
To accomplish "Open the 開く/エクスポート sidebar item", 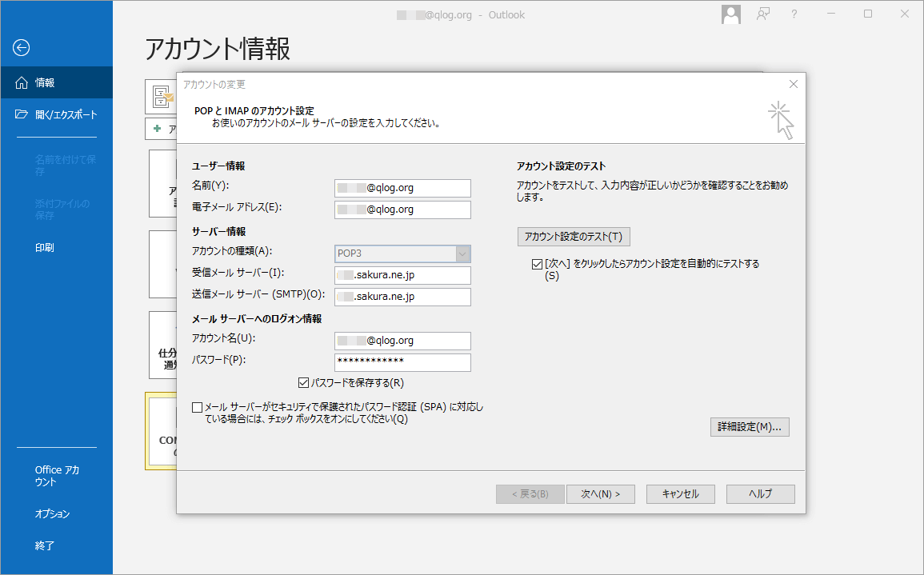I will 56,114.
